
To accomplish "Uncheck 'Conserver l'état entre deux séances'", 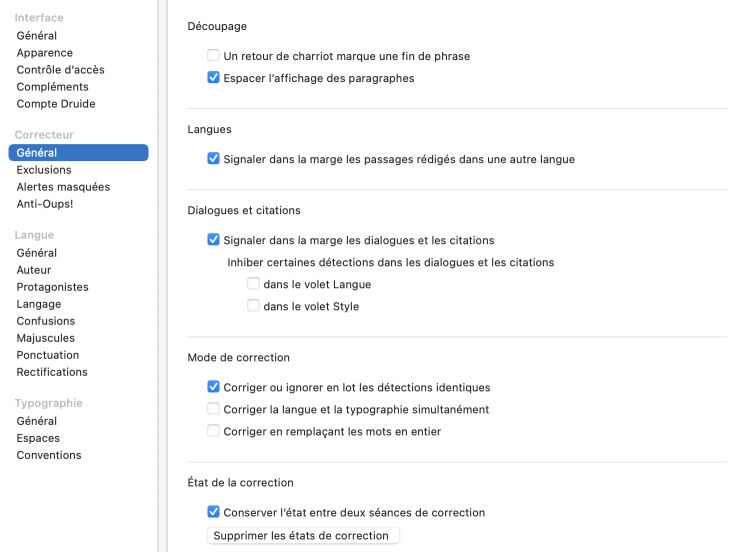I will [x=213, y=512].
